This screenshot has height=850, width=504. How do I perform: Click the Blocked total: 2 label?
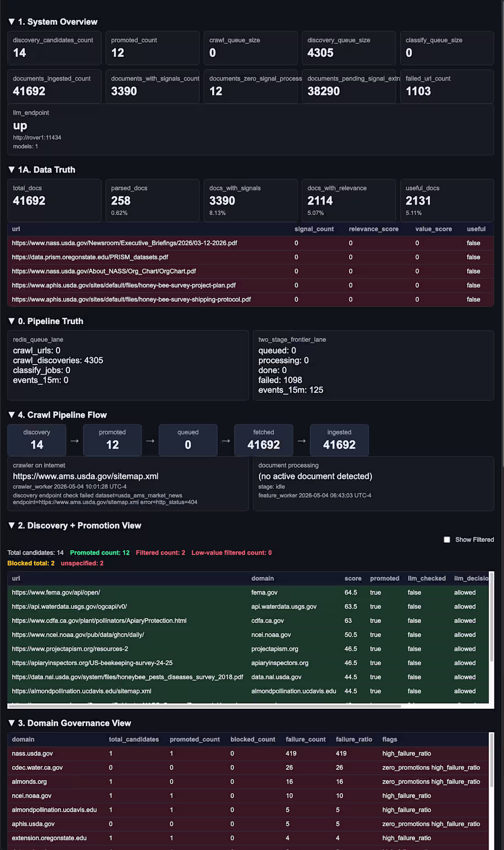[x=31, y=563]
